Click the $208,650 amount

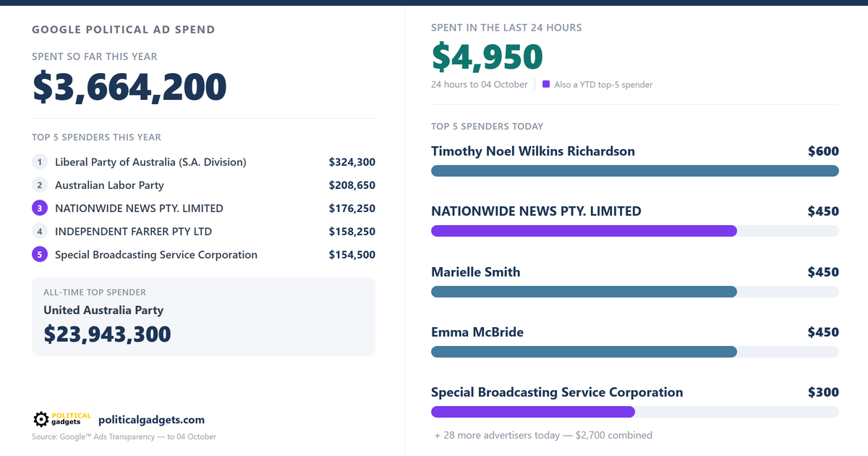coord(352,185)
